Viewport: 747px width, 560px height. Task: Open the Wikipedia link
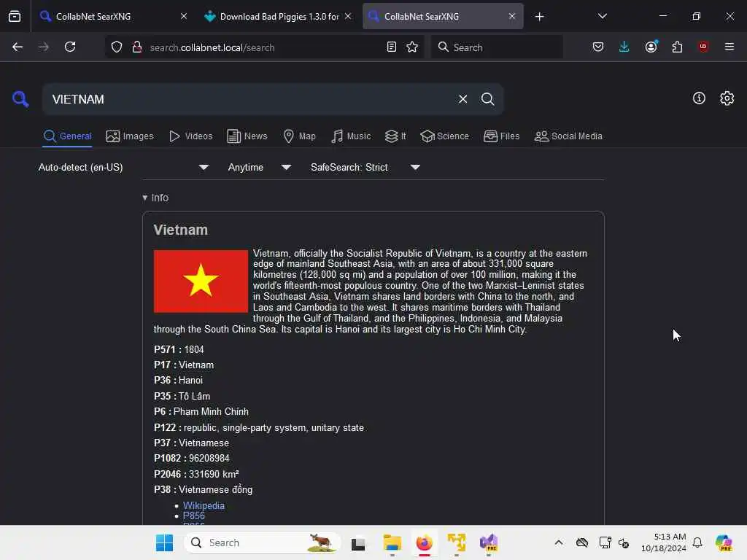click(204, 506)
